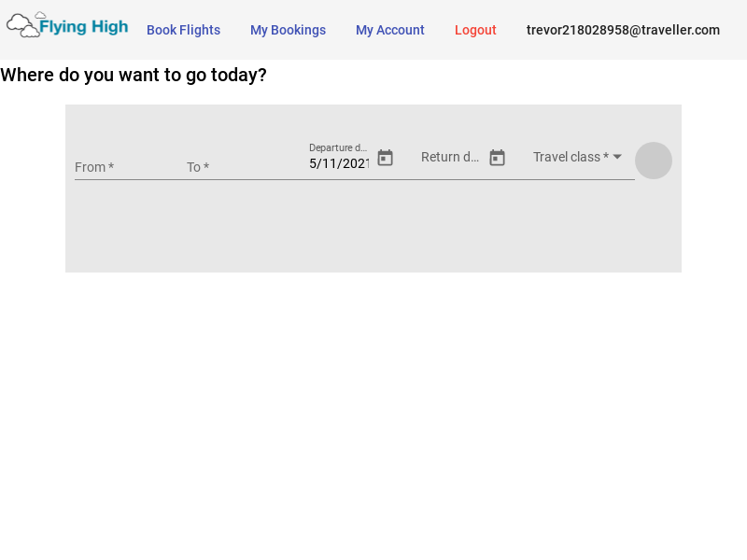
Task: Open My Bookings page
Action: pyautogui.click(x=288, y=30)
